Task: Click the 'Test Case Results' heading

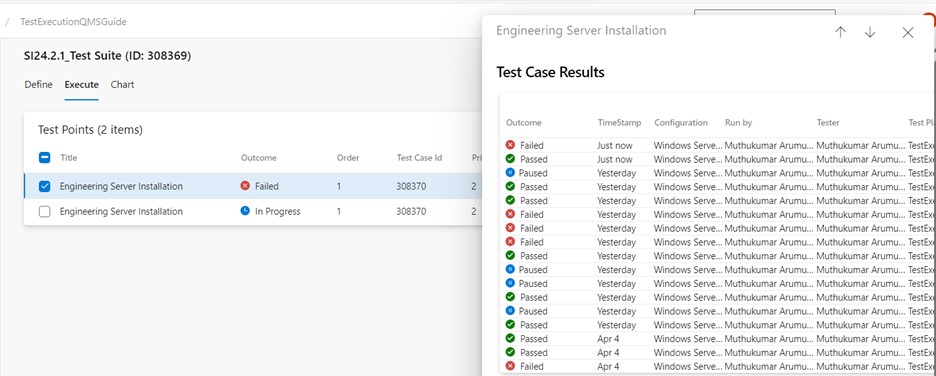Action: 550,72
